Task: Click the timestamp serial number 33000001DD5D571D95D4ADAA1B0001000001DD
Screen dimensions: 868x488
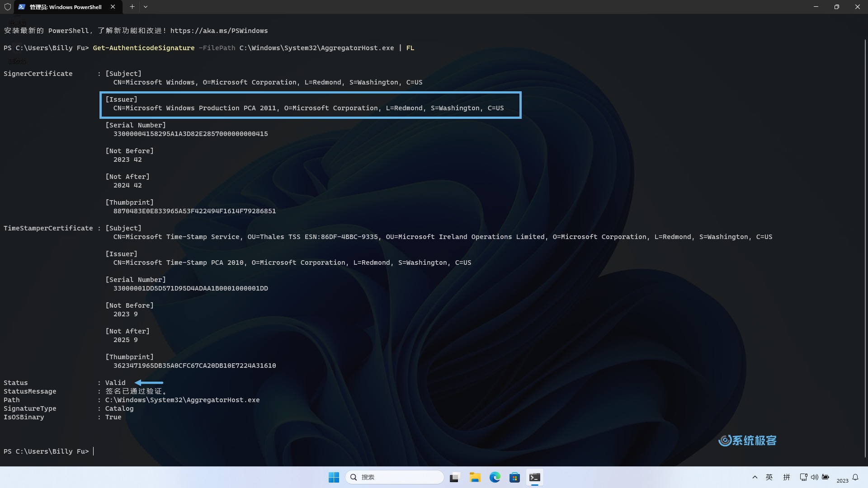Action: click(x=190, y=288)
